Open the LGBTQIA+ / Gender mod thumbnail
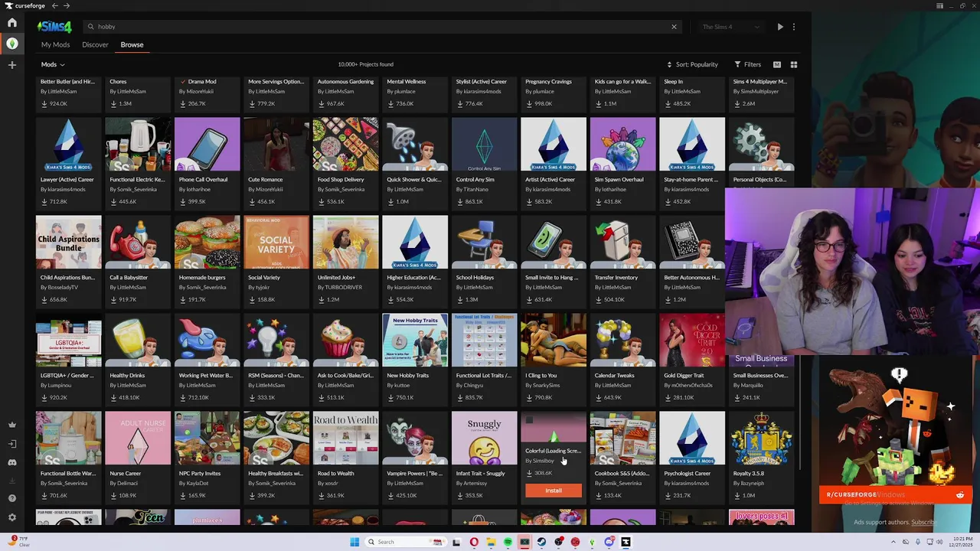Image resolution: width=980 pixels, height=551 pixels. [69, 341]
